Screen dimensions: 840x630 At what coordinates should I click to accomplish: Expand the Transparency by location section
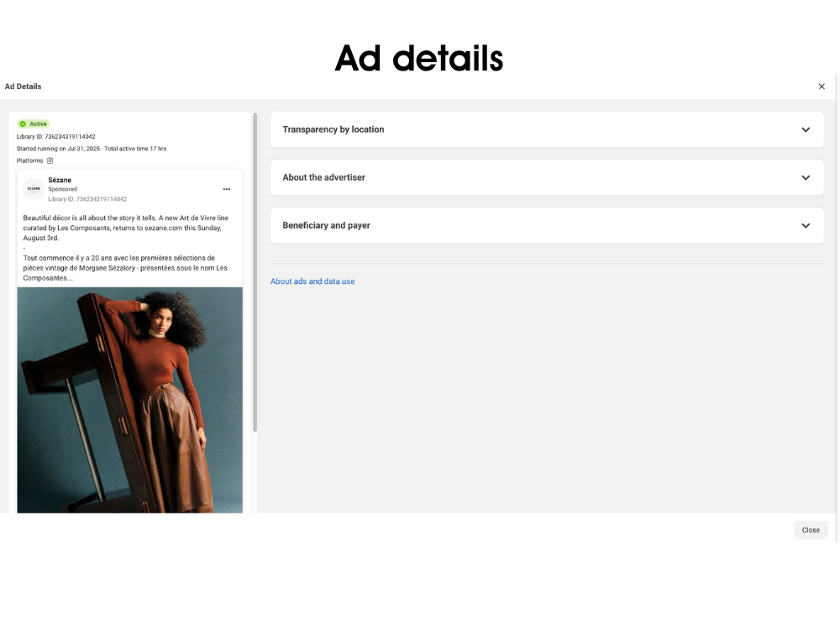point(547,129)
